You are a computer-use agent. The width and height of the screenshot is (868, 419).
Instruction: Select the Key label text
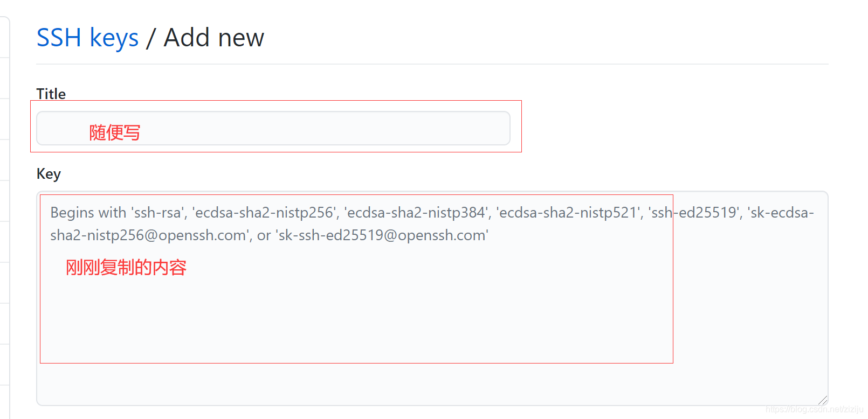point(47,173)
